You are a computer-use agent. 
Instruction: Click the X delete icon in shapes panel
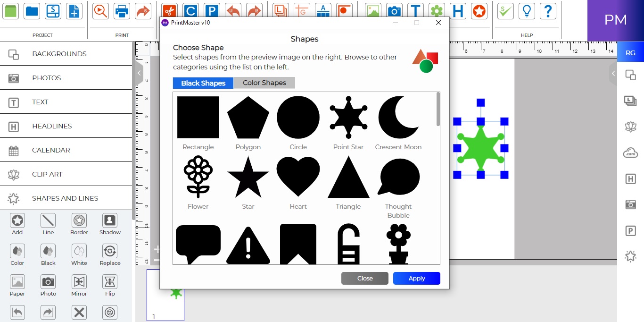(x=79, y=313)
